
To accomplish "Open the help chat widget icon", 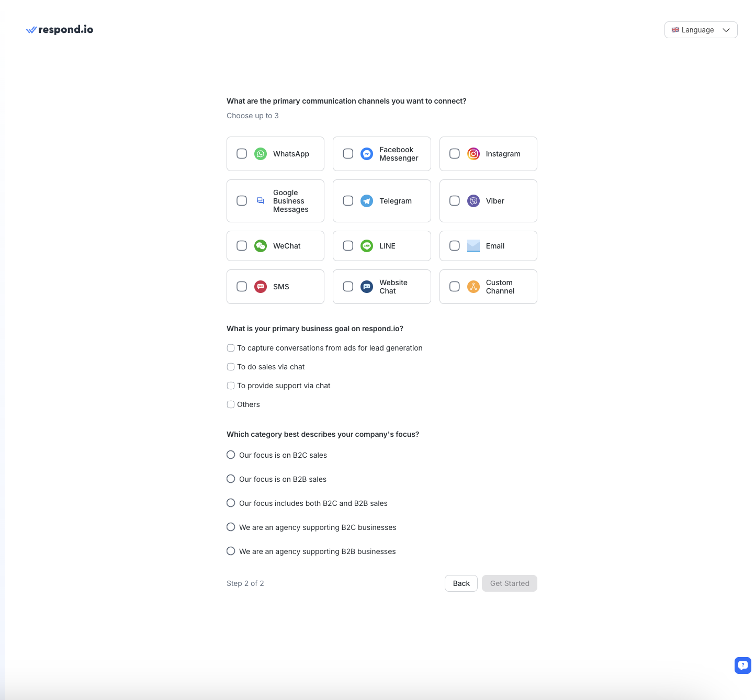I will click(x=742, y=665).
